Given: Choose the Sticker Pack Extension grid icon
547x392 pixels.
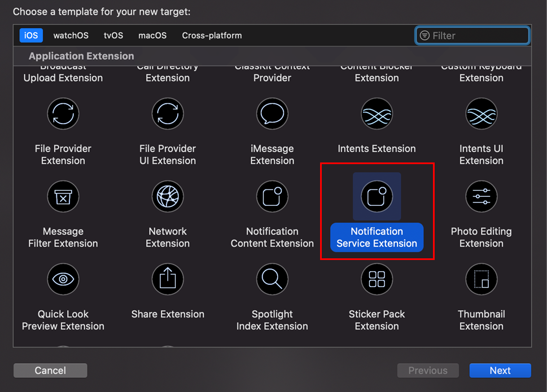Looking at the screenshot, I should (377, 279).
